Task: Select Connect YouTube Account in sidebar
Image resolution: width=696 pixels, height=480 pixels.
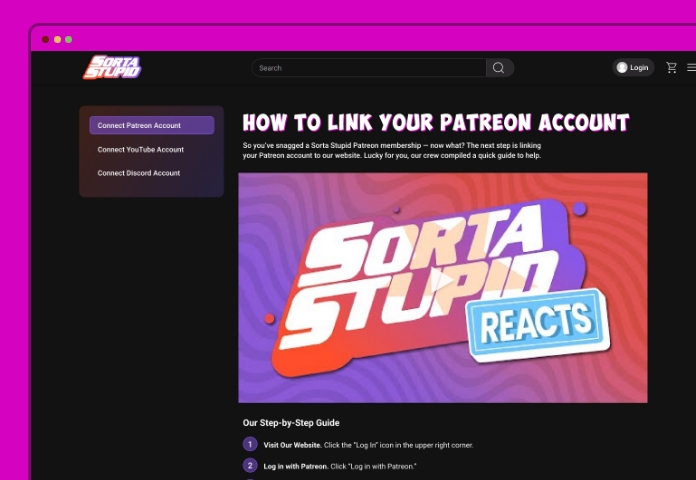Action: click(141, 149)
